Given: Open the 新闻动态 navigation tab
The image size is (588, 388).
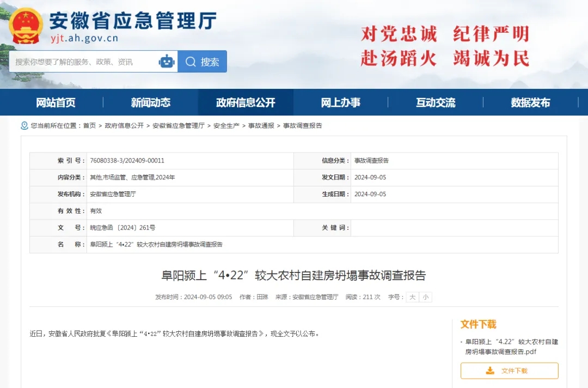Looking at the screenshot, I should coord(150,102).
